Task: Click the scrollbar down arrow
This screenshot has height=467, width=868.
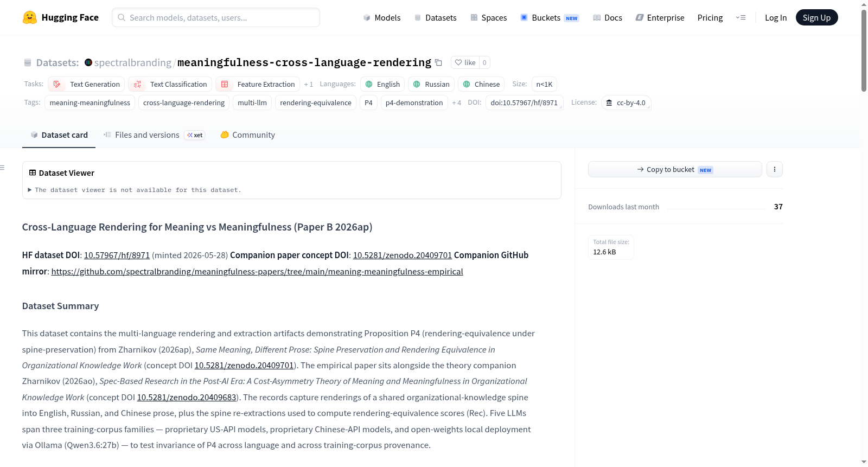Action: [x=864, y=462]
